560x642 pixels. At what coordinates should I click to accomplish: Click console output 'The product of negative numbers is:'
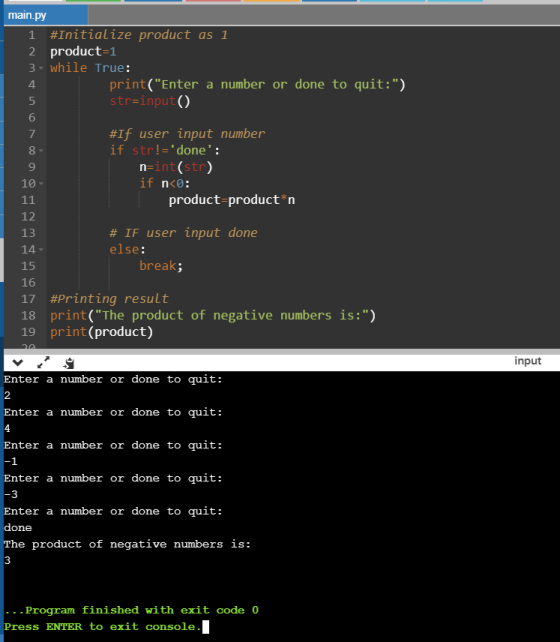[127, 544]
